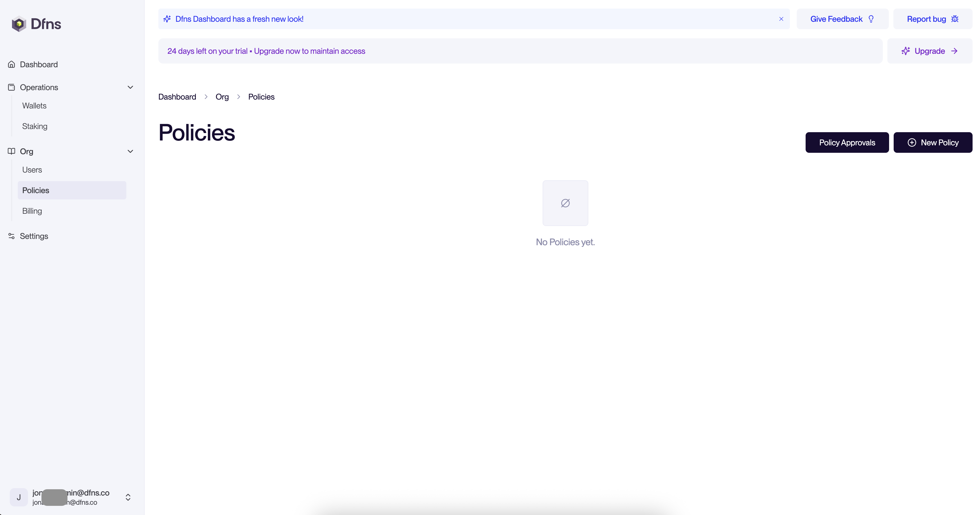Image resolution: width=980 pixels, height=515 pixels.
Task: Open the user account switcher chevron
Action: tap(128, 497)
